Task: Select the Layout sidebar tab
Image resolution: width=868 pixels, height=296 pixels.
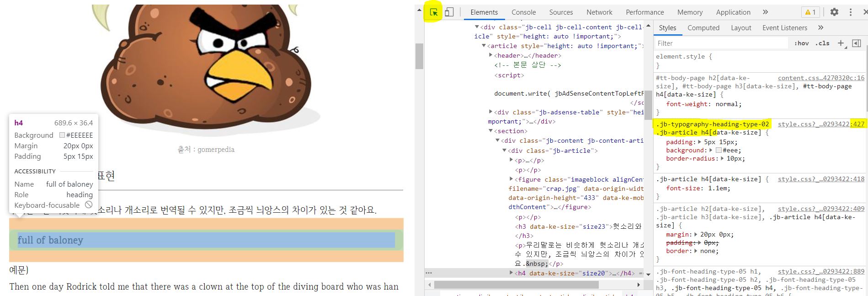Action: click(741, 28)
